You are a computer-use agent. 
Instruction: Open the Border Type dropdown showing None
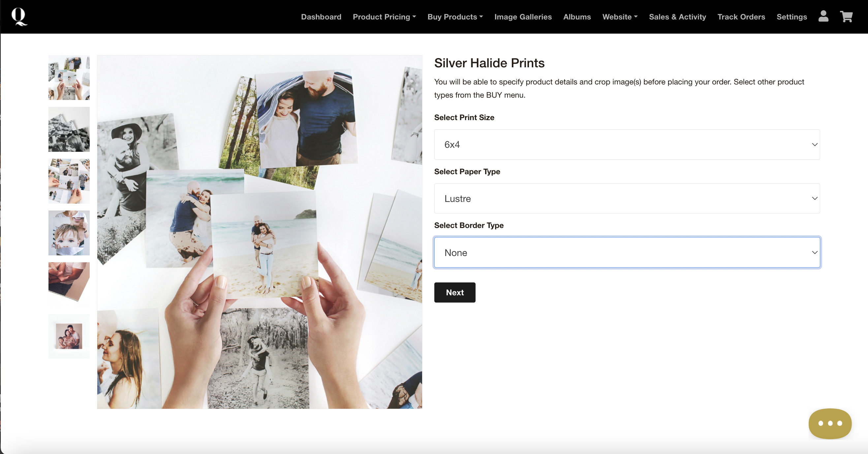pos(627,252)
